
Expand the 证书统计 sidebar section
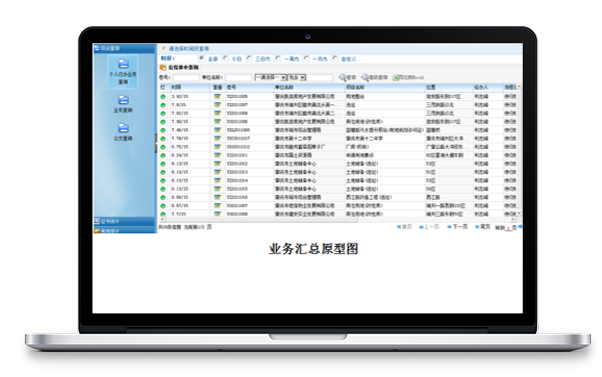(x=124, y=221)
